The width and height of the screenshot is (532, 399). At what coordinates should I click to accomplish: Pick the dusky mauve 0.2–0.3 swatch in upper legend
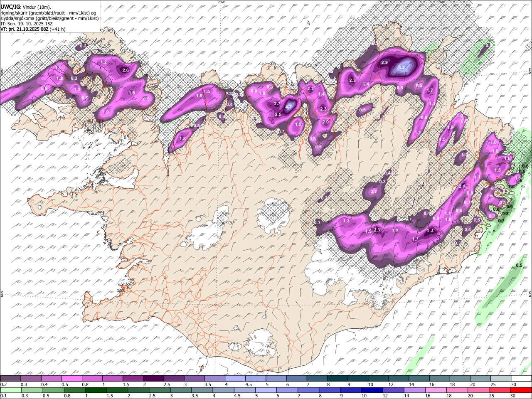tap(10, 379)
